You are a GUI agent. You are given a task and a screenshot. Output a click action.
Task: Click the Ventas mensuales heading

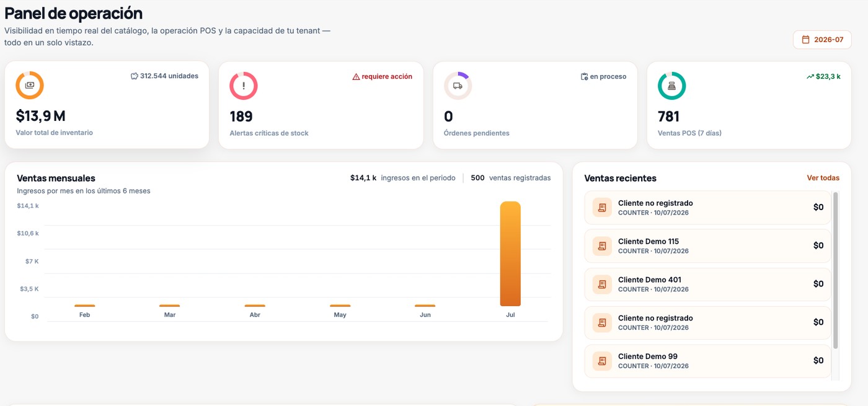click(56, 179)
